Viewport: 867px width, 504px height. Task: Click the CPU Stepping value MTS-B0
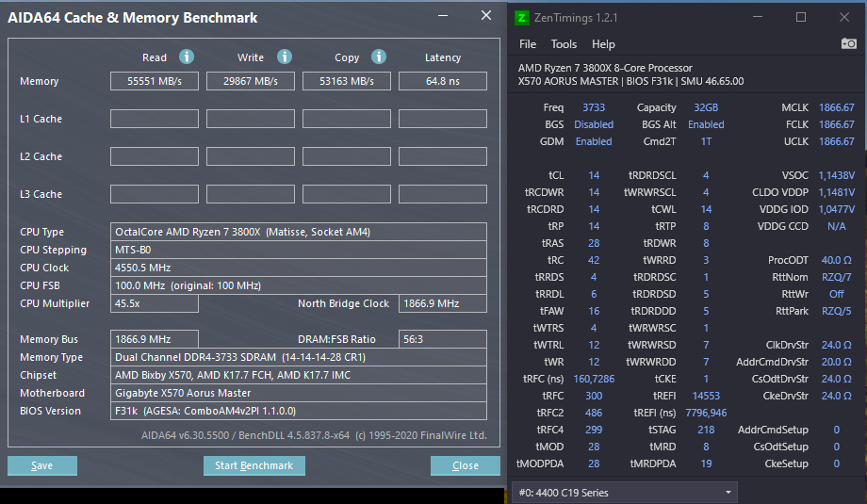click(299, 250)
